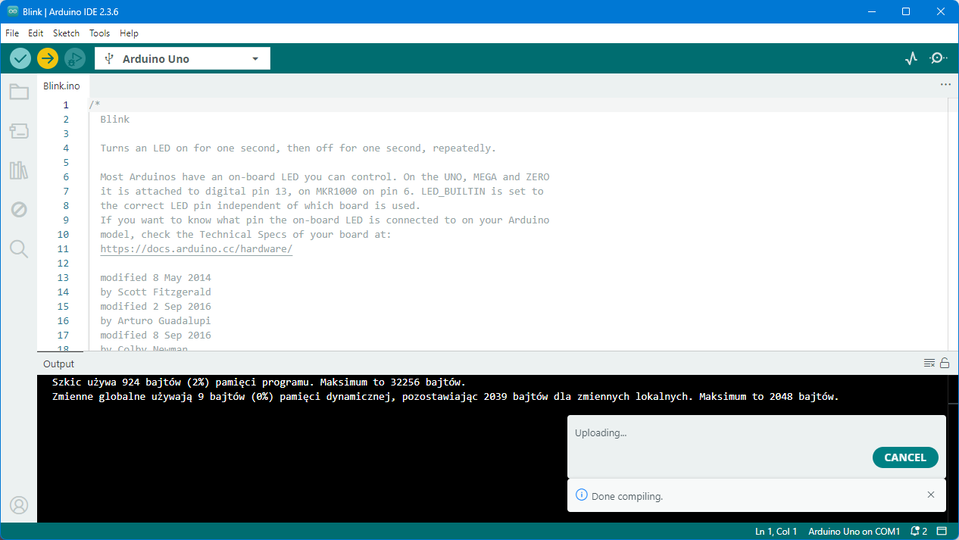Screen dimensions: 959x540
Task: Click the Ln 1, Col 1 indicator
Action: point(776,531)
